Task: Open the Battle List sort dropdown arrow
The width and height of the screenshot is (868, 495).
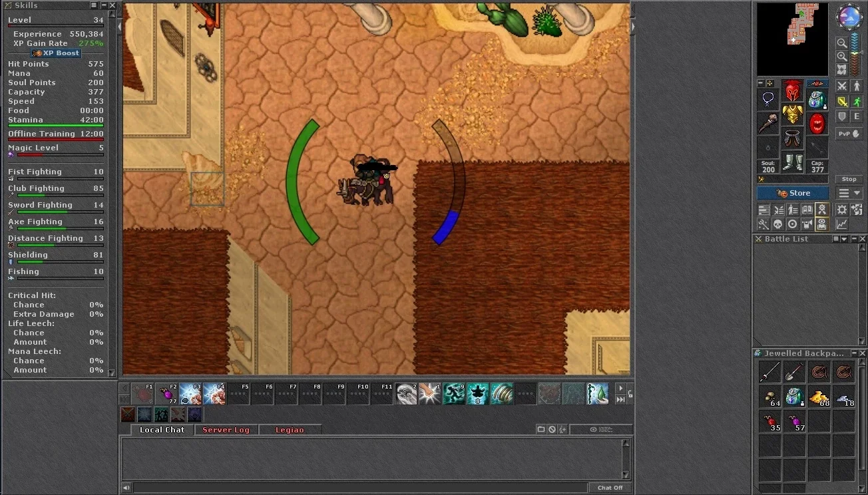Action: [x=844, y=239]
